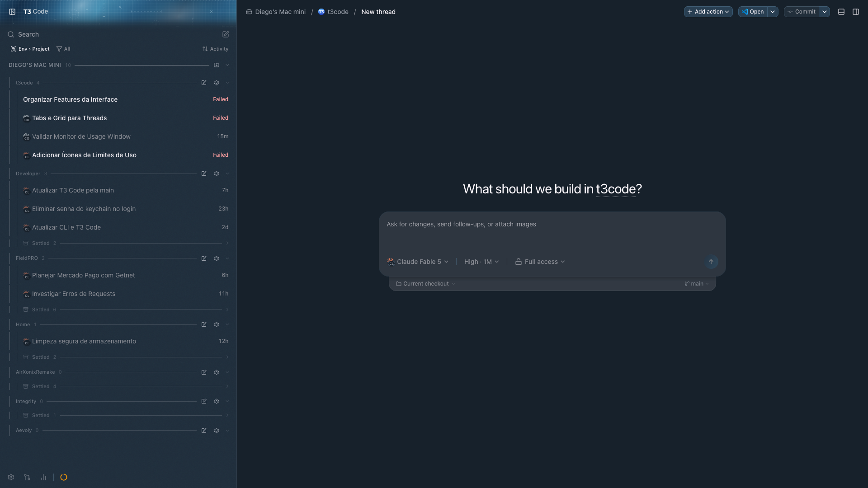Open AirXonixRemake project settings gear
The height and width of the screenshot is (488, 868).
click(217, 372)
